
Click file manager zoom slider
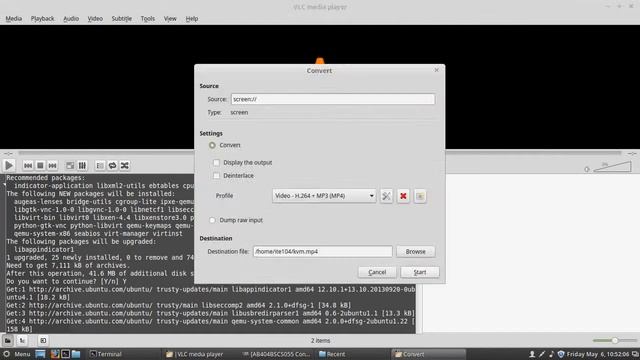click(x=614, y=340)
